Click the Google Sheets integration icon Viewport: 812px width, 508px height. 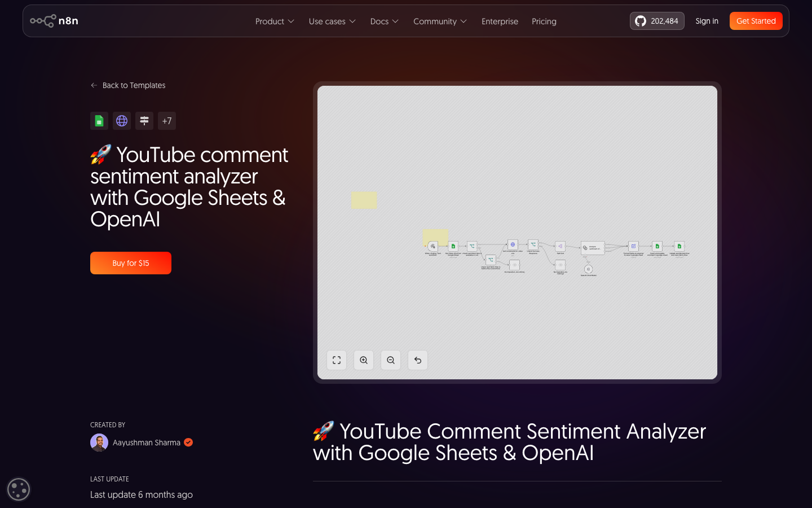pyautogui.click(x=99, y=121)
